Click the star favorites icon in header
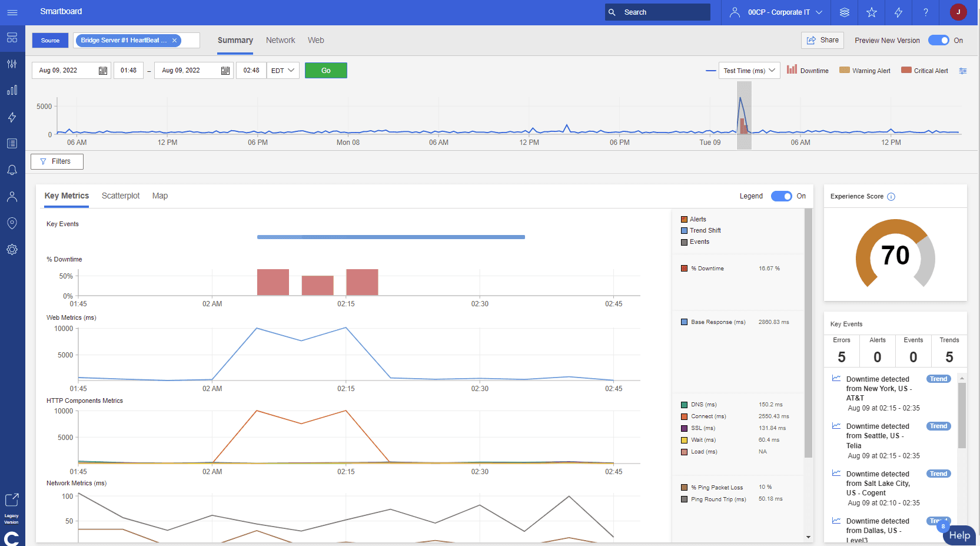 point(872,12)
